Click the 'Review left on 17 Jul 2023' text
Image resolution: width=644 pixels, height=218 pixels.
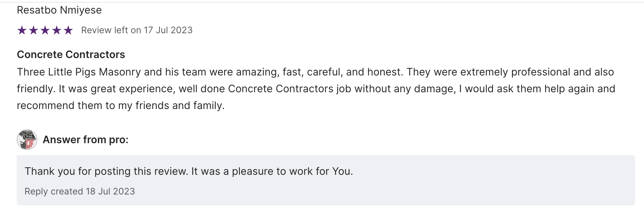(137, 30)
